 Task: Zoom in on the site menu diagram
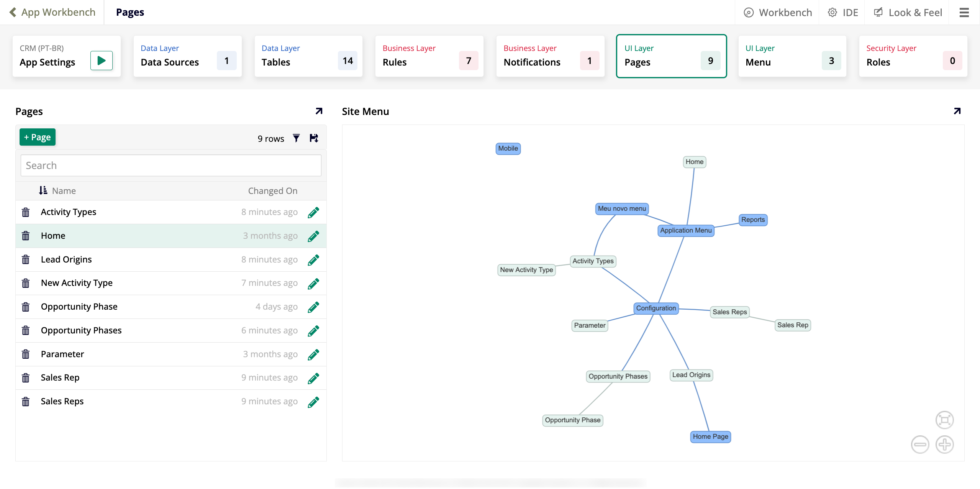944,445
